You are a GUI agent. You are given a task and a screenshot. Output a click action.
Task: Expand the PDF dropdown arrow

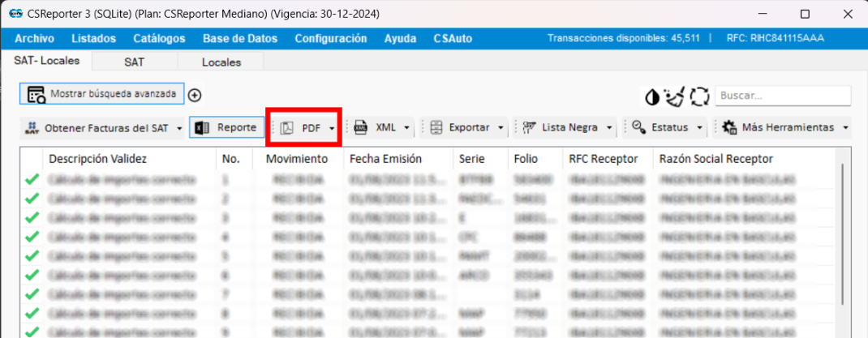(x=332, y=128)
